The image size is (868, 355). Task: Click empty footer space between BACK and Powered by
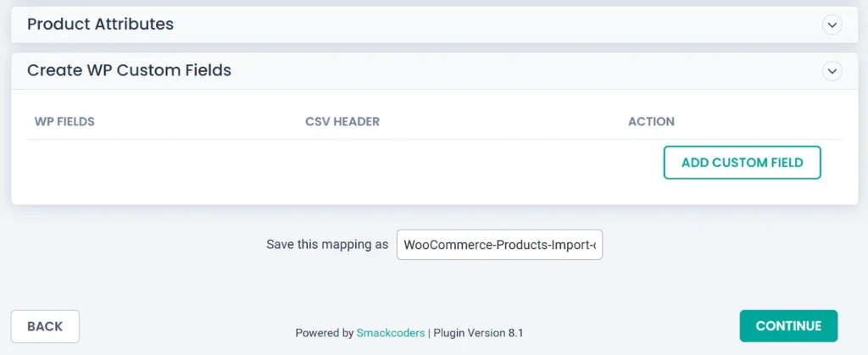(x=186, y=327)
